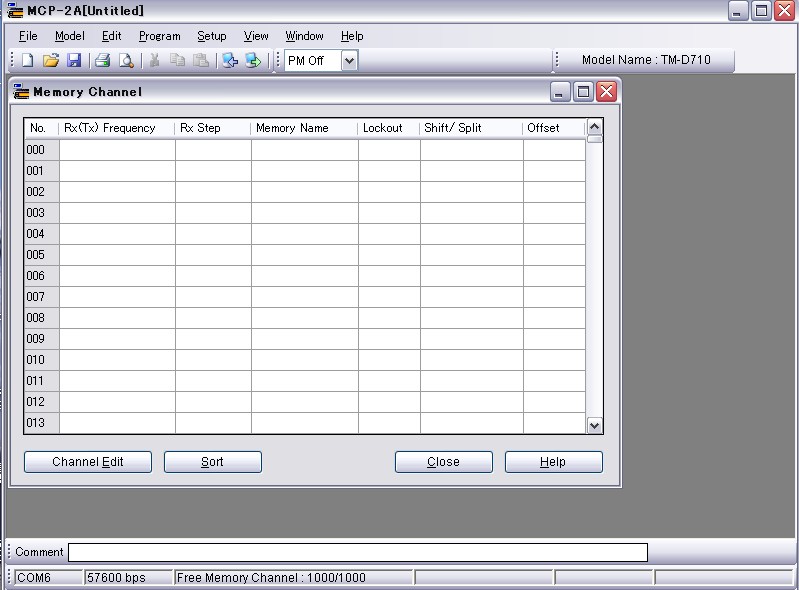Click the Sort button
This screenshot has height=590, width=799.
click(212, 462)
